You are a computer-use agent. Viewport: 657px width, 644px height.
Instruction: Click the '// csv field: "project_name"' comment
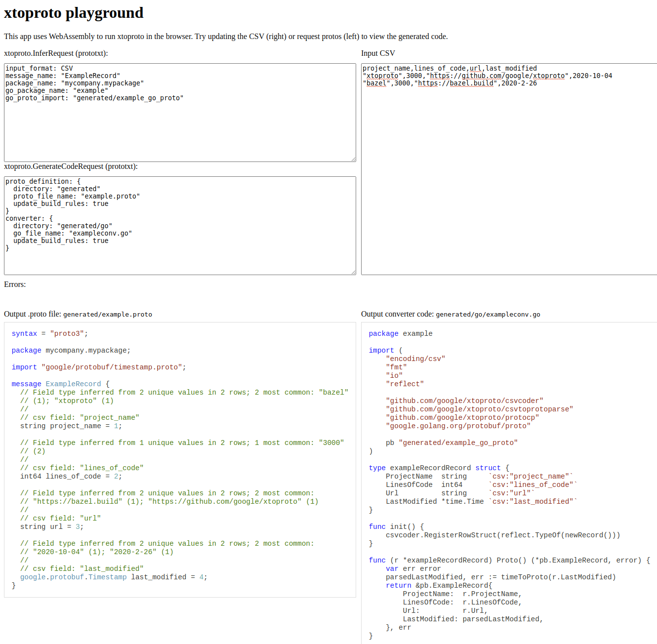pyautogui.click(x=80, y=418)
